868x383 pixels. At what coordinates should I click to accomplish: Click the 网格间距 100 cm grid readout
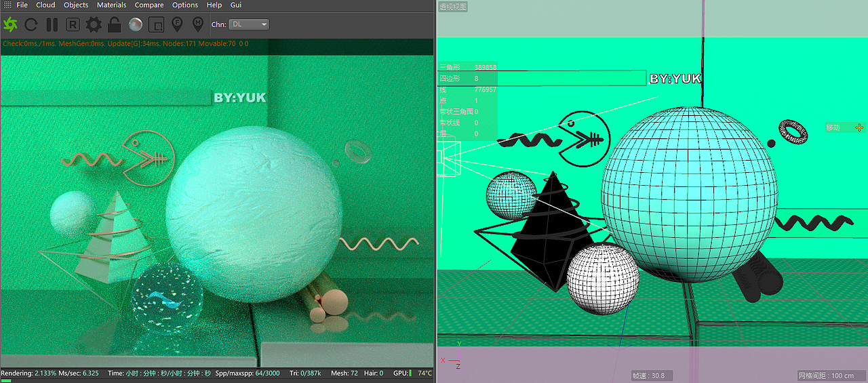tap(830, 376)
